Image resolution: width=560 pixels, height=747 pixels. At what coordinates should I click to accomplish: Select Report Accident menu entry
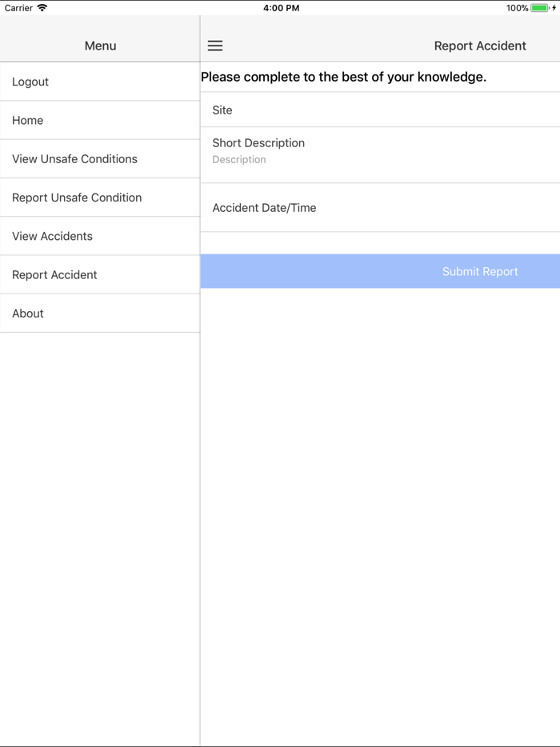[54, 274]
